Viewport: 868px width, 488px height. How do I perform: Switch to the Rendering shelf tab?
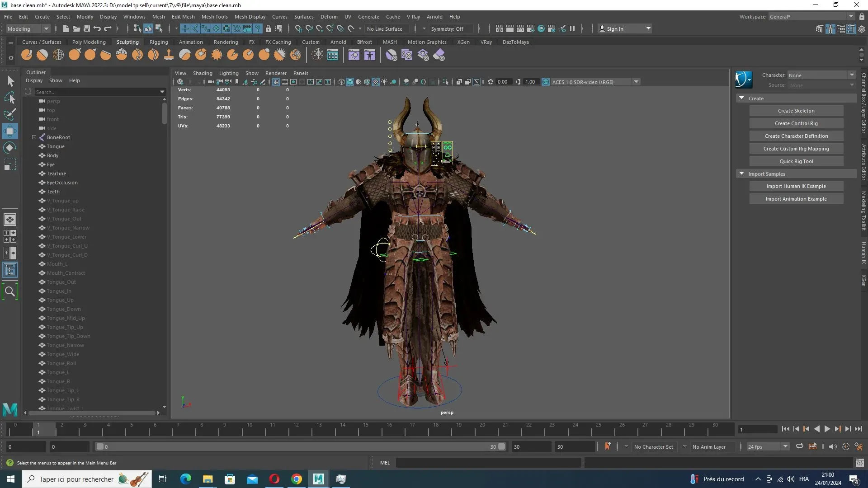click(x=226, y=42)
